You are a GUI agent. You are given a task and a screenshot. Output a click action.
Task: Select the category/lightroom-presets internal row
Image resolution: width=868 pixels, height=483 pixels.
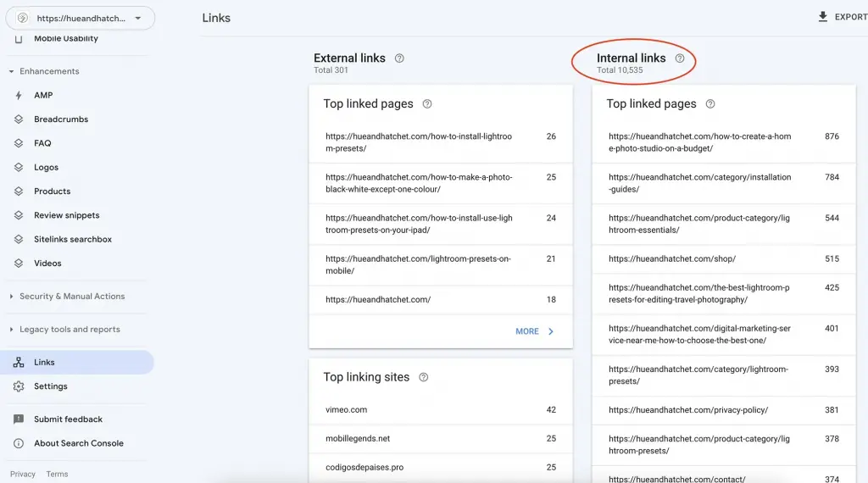tap(724, 375)
